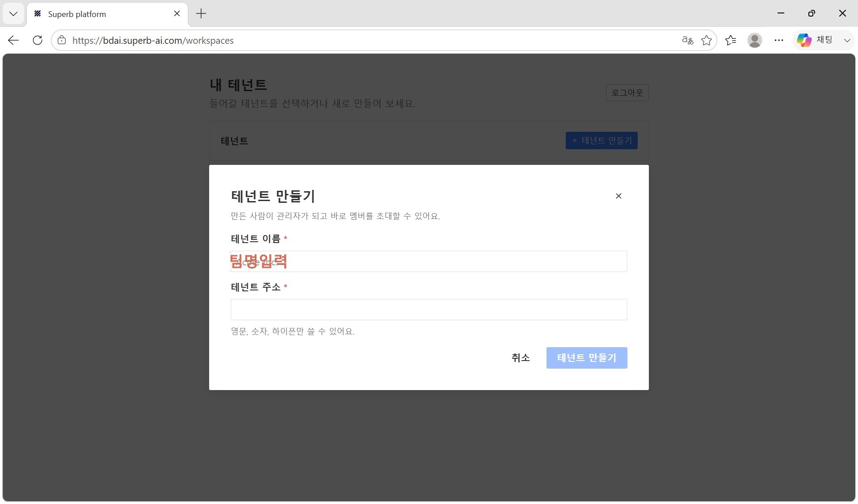This screenshot has width=858, height=504.
Task: Open the favorites list icon
Action: pos(731,40)
